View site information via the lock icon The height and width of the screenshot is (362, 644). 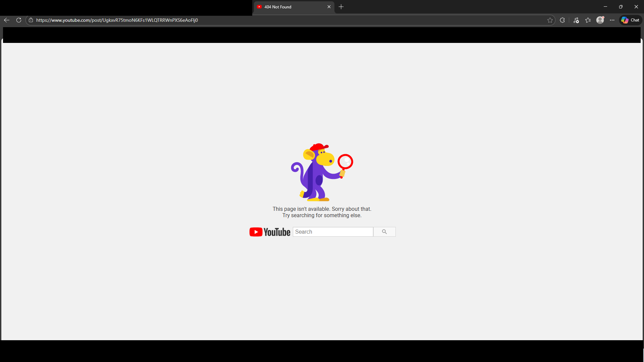pyautogui.click(x=31, y=20)
